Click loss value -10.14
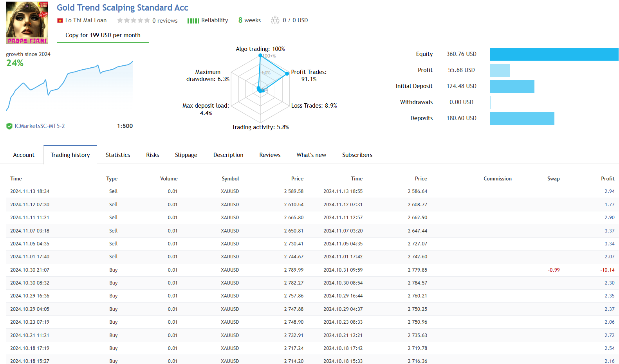The height and width of the screenshot is (364, 619). click(x=607, y=270)
